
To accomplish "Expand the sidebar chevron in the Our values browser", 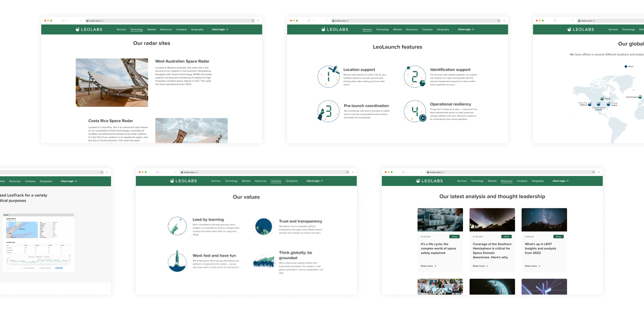I will coord(164,172).
